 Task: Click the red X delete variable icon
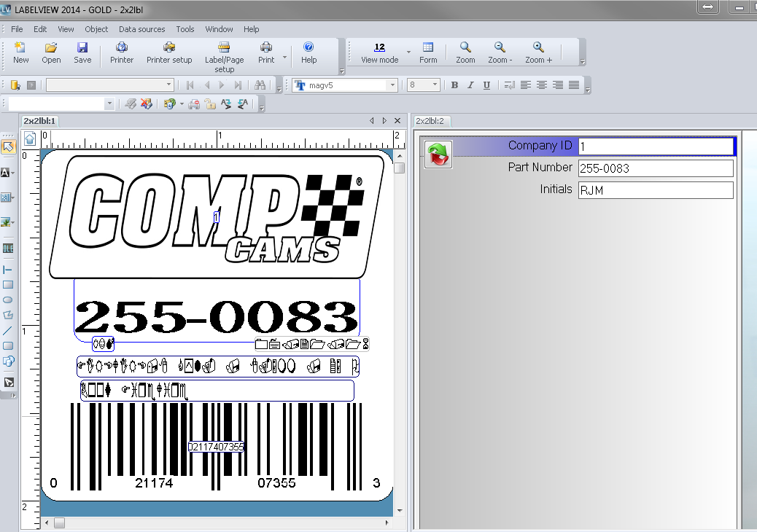pyautogui.click(x=147, y=103)
